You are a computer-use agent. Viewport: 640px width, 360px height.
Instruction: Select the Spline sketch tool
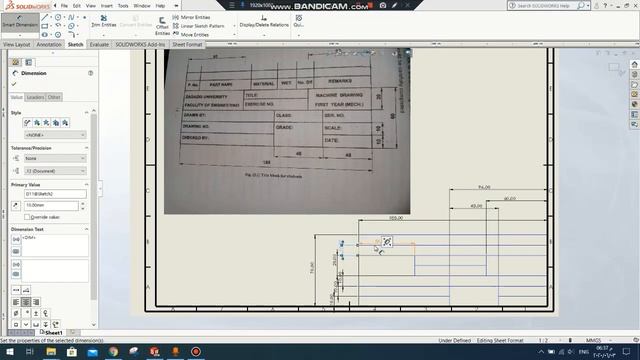point(71,17)
